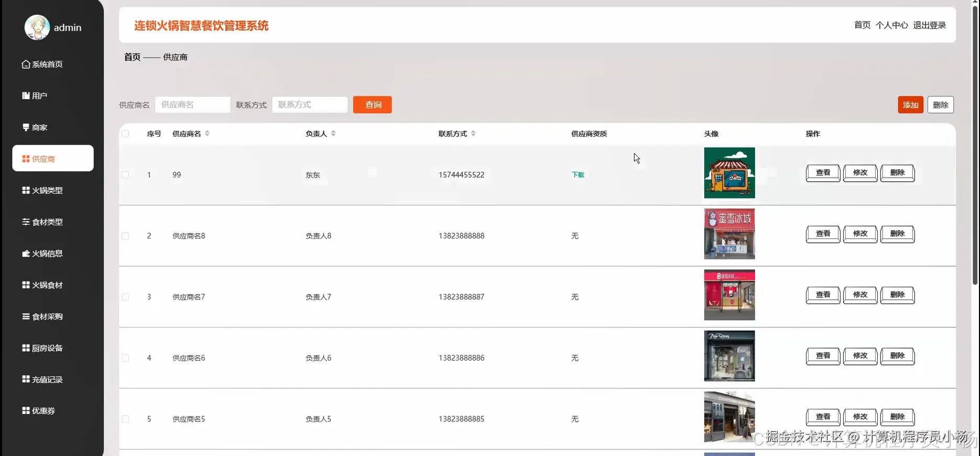Click the sliders icon beside 食材类型

(26, 222)
